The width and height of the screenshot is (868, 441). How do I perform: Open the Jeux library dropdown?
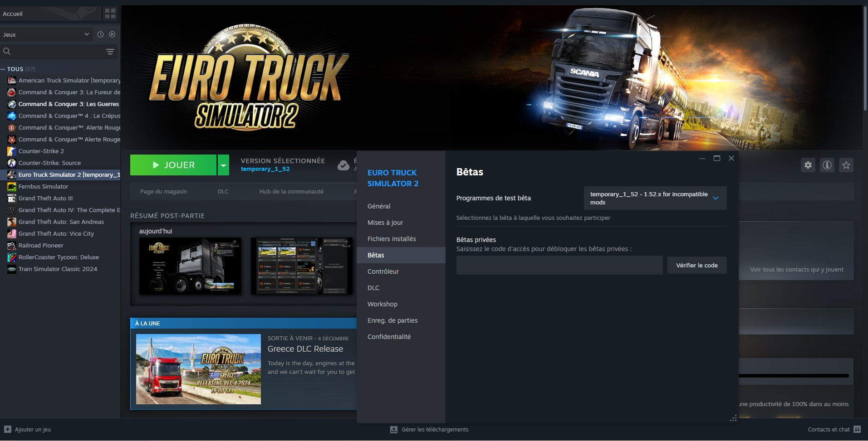[x=45, y=34]
